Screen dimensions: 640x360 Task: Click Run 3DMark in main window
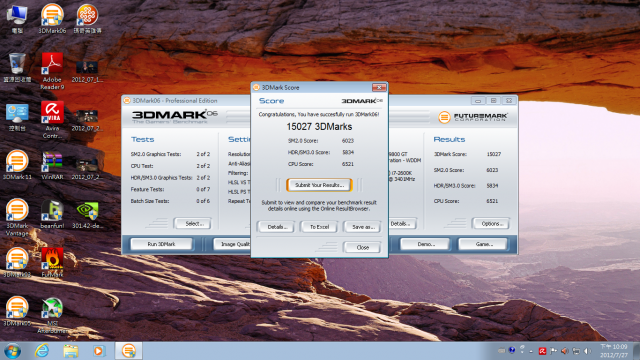162,244
